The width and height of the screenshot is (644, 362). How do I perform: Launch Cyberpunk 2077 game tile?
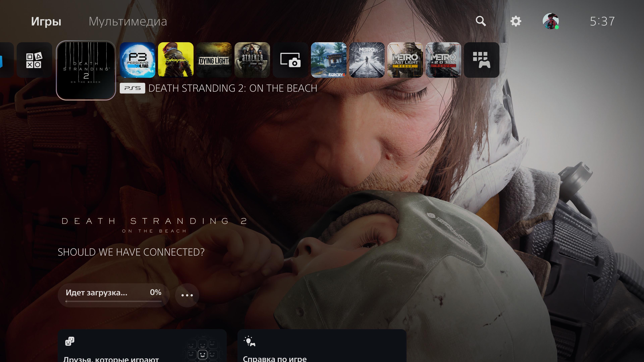pyautogui.click(x=176, y=60)
